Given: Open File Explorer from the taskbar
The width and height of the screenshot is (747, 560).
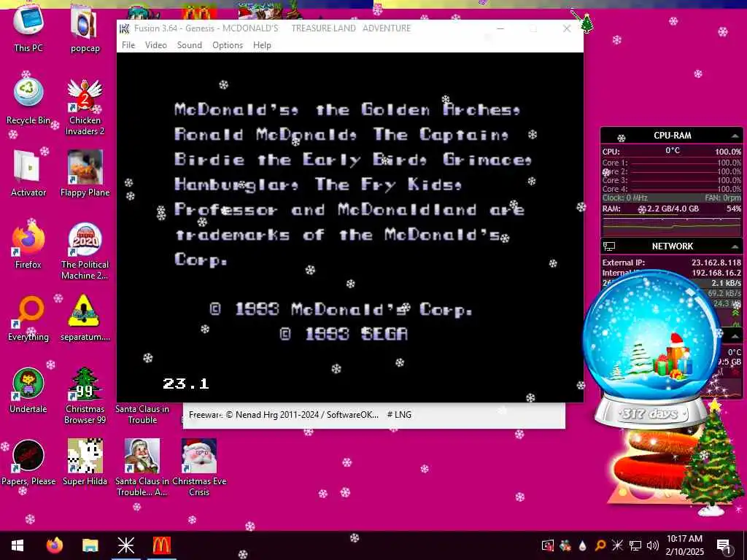Looking at the screenshot, I should coord(90,545).
